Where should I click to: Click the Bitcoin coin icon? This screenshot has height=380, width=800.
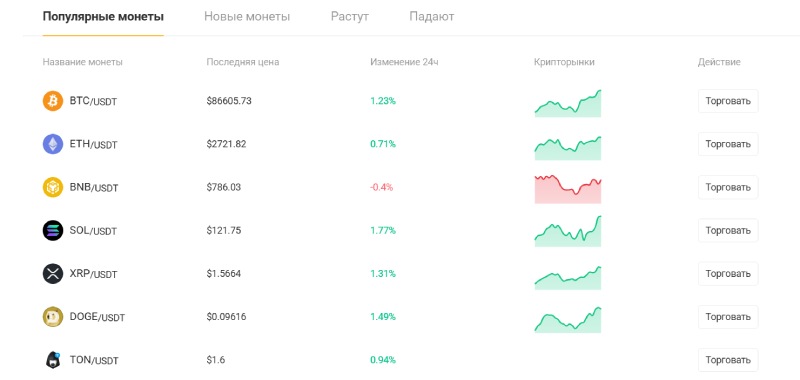click(x=53, y=101)
